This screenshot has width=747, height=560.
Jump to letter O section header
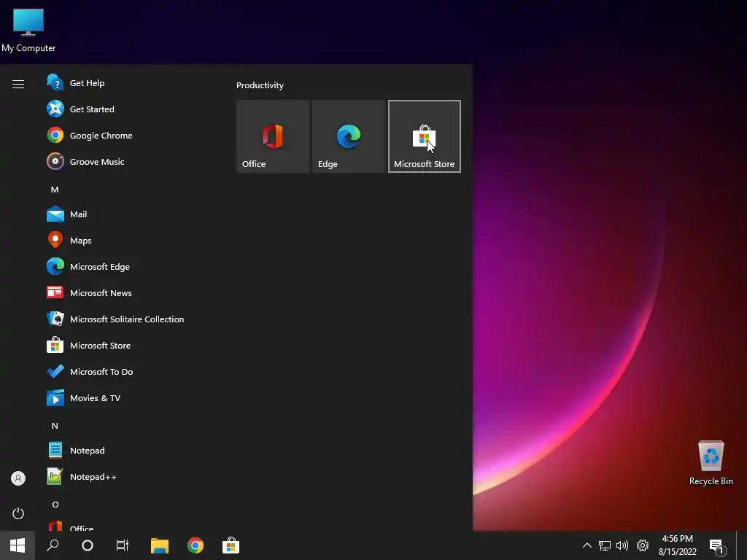[x=55, y=505]
